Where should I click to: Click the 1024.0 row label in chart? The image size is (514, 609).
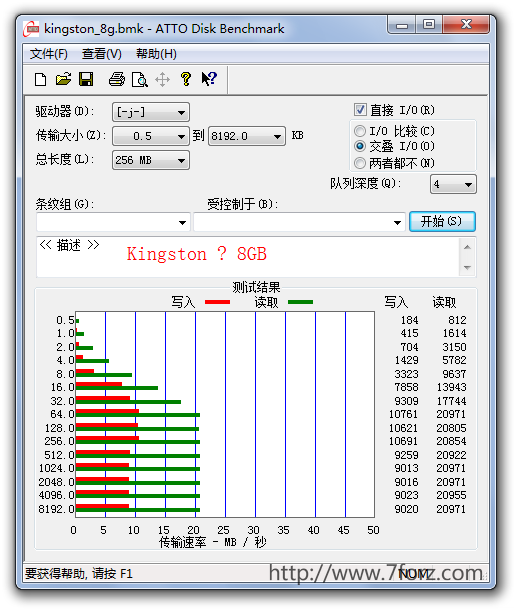(x=56, y=468)
